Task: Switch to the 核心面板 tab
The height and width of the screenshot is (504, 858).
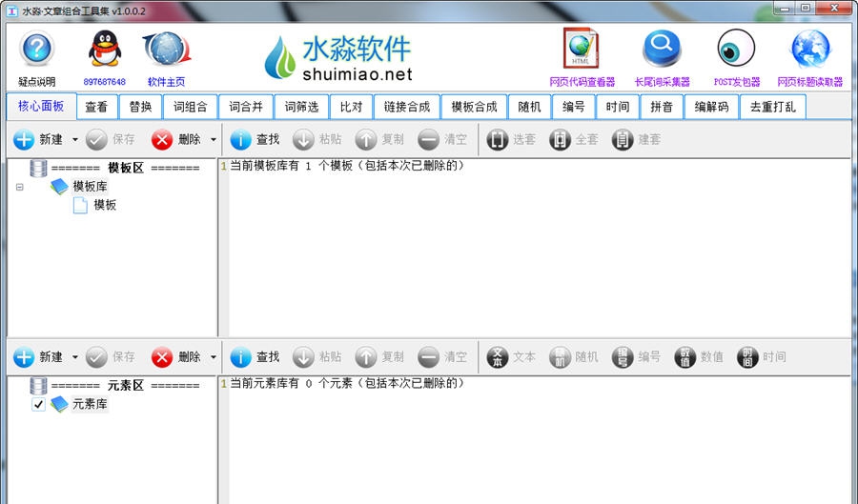Action: (41, 106)
